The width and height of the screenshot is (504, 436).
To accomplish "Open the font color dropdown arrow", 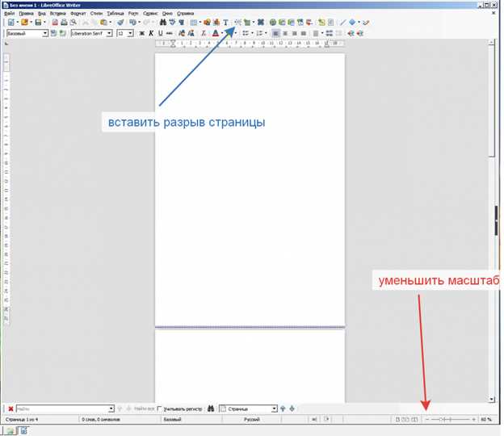I will 222,33.
